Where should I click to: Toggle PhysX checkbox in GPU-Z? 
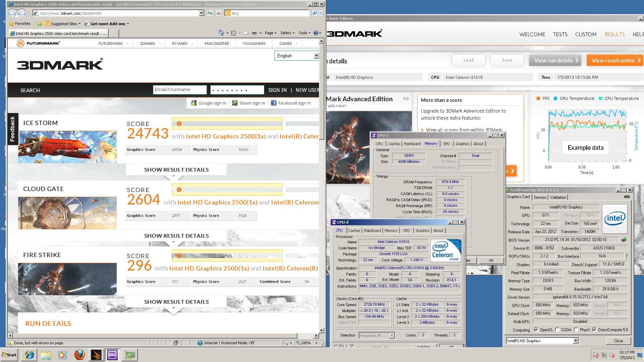(x=576, y=330)
